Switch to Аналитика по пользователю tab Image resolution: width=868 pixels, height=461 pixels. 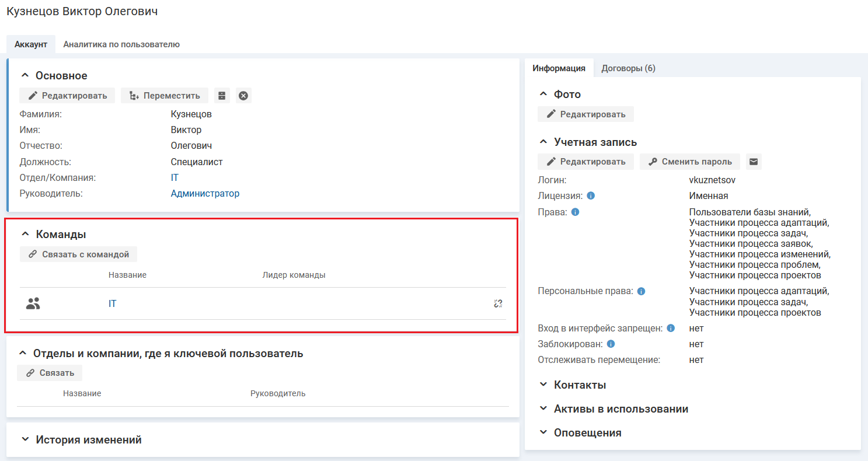click(x=121, y=44)
